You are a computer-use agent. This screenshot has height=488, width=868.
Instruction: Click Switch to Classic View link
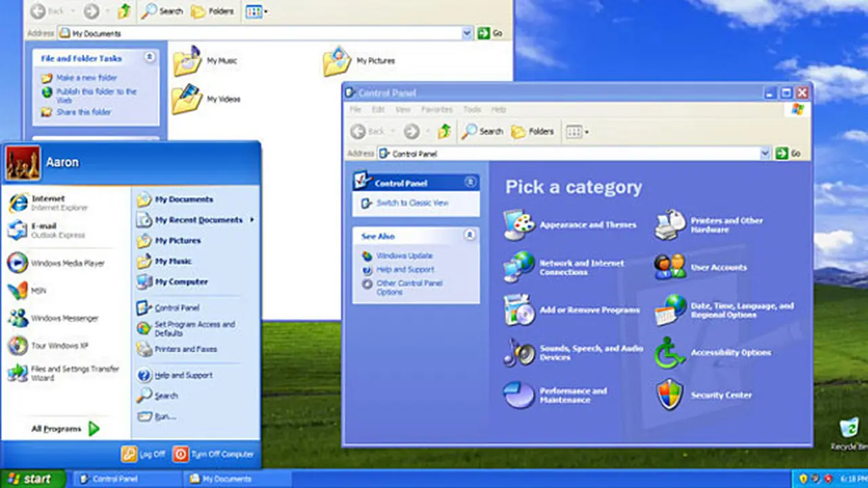coord(412,203)
